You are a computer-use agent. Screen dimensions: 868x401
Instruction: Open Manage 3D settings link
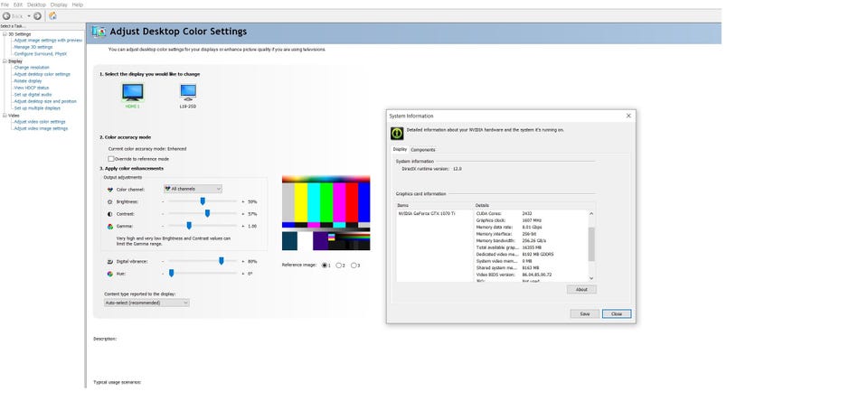(33, 47)
